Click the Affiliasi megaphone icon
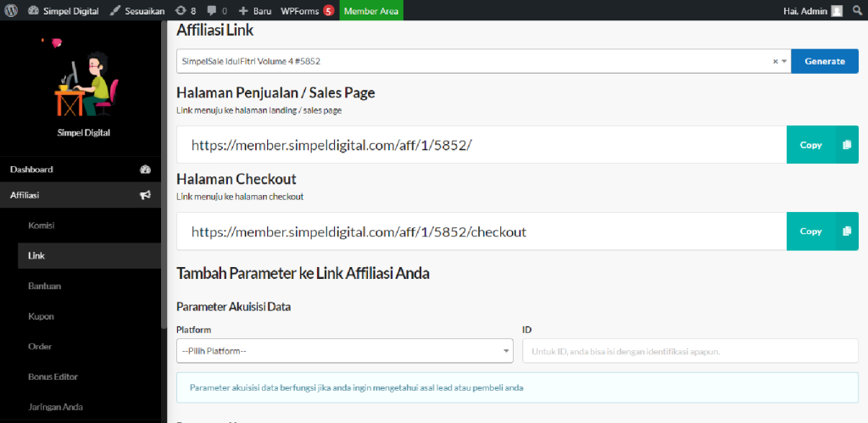Screen dimensions: 868x423 click(146, 195)
